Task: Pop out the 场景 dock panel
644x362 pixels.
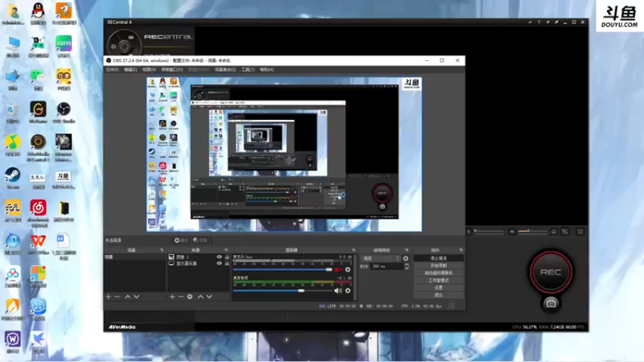Action: click(x=162, y=250)
